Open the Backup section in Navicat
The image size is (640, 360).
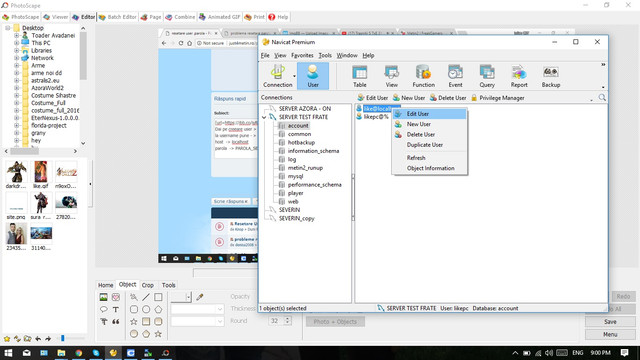tap(551, 76)
